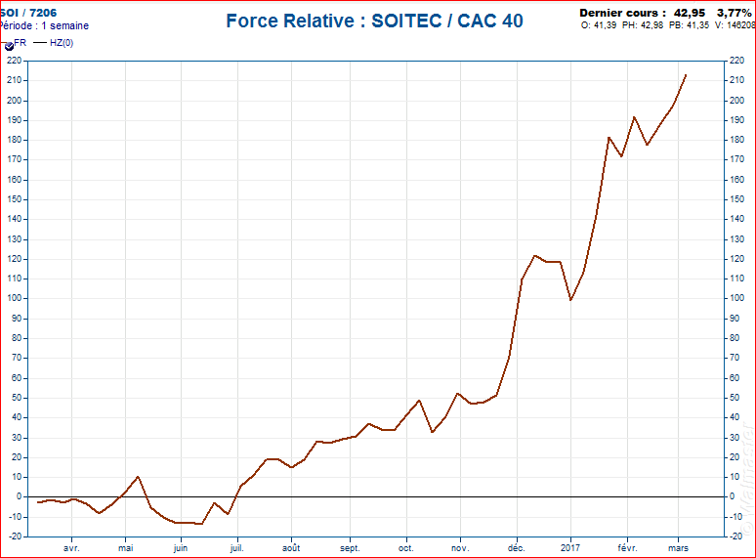Click the févr. month label on time axis
Viewport: 756px width, 558px height.
(x=627, y=548)
